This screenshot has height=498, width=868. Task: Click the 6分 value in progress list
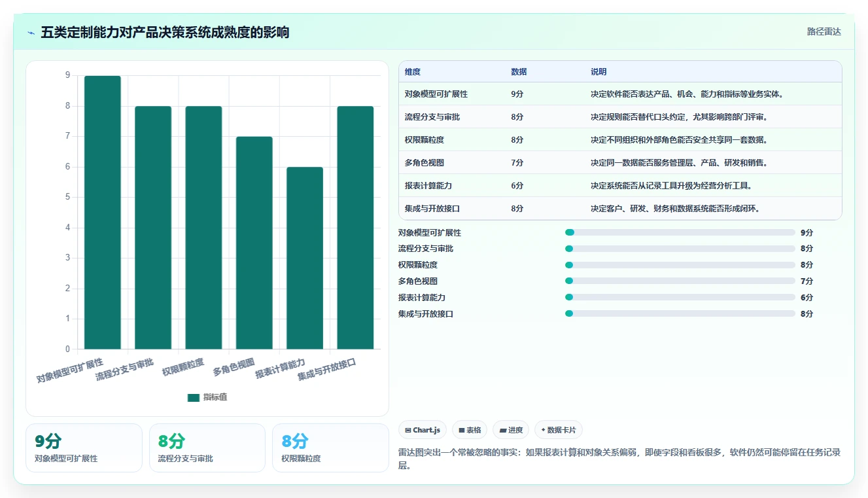coord(807,297)
